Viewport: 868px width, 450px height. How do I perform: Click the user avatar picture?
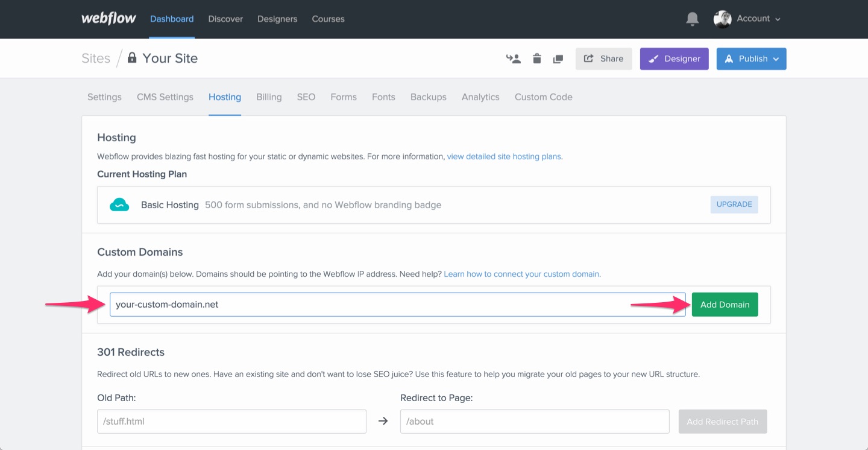(722, 19)
